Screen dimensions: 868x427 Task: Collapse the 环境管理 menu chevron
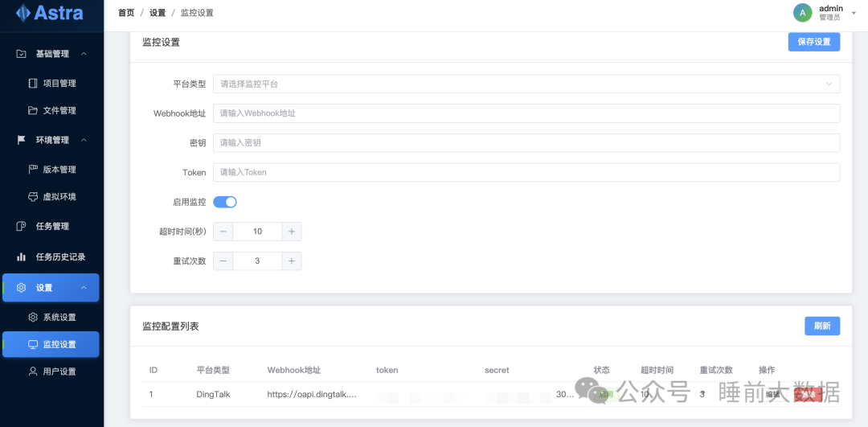click(84, 140)
